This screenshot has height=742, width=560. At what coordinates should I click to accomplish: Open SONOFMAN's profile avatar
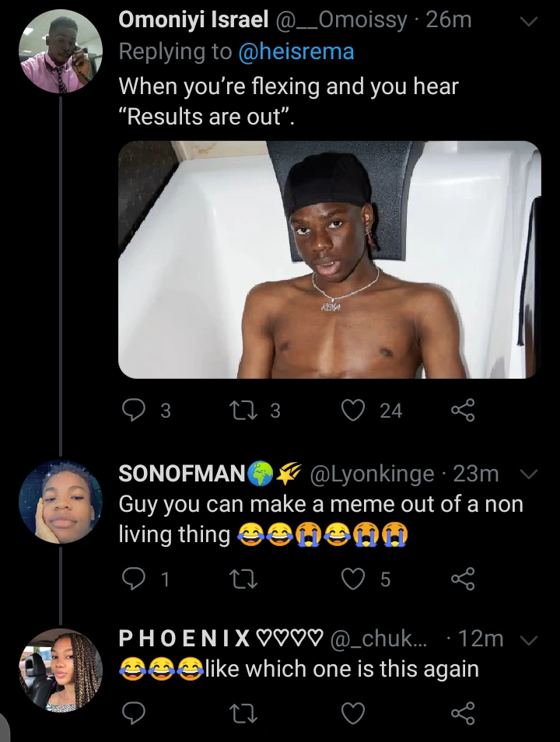[x=61, y=502]
